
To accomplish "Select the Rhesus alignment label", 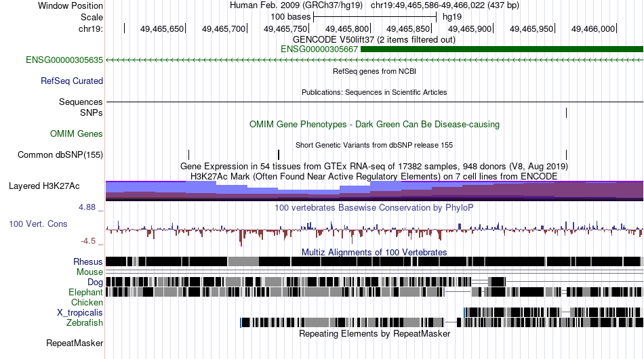I will (88, 261).
